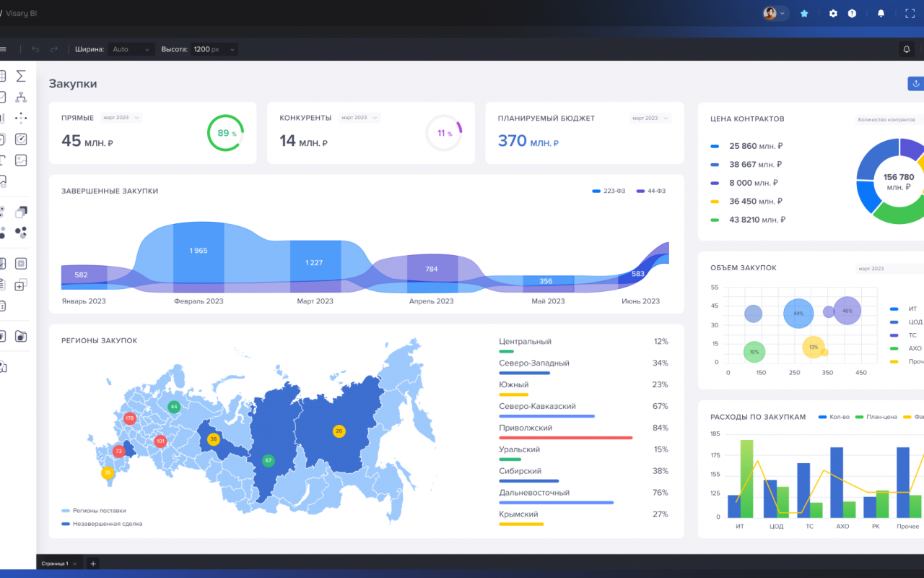Click the undo arrow in toolbar
The image size is (924, 578).
click(35, 49)
